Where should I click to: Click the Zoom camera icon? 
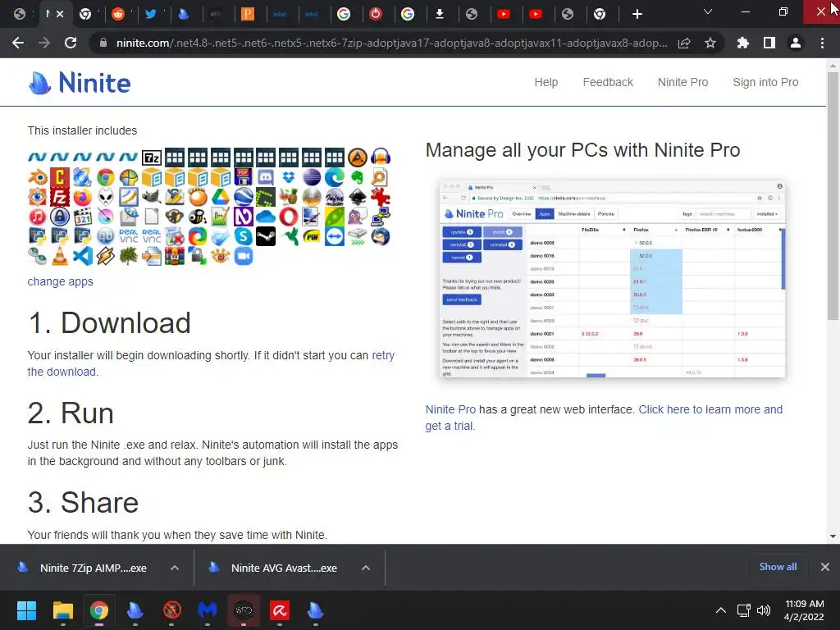[243, 256]
